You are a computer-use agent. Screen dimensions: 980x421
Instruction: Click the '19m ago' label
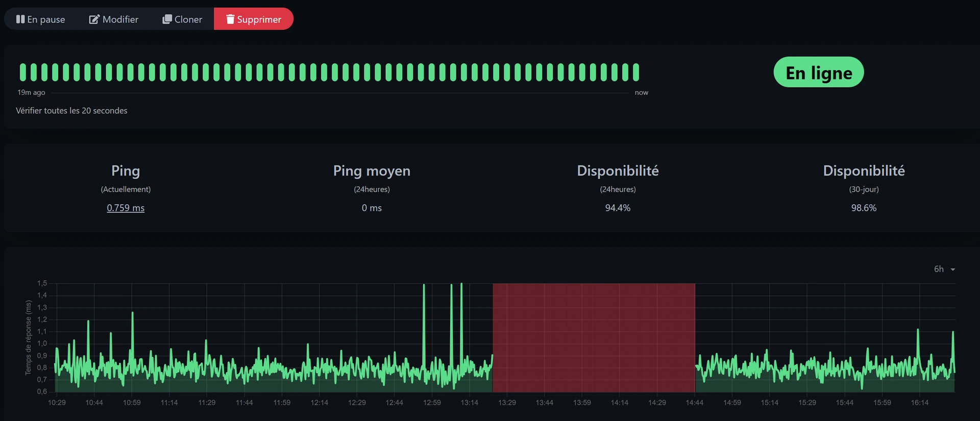[x=31, y=92]
